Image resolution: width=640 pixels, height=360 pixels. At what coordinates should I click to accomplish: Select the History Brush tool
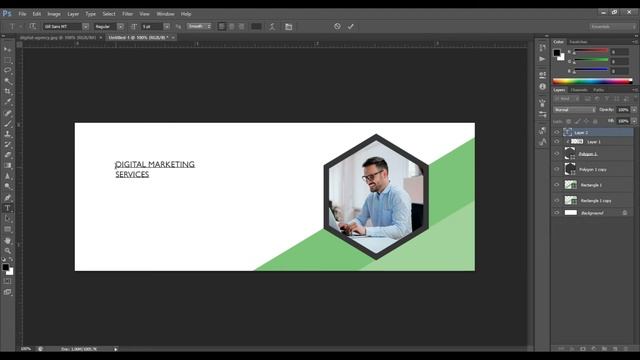click(x=7, y=144)
